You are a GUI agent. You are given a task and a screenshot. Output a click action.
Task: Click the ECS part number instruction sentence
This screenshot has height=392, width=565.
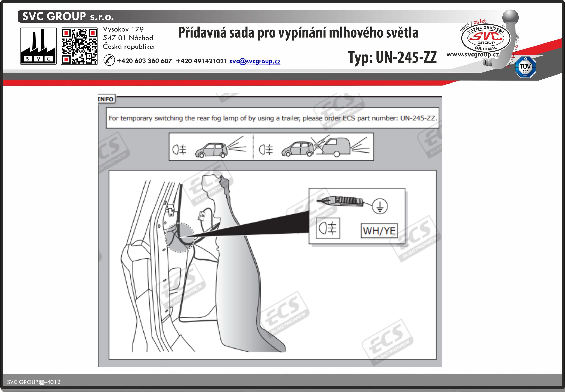pos(273,118)
